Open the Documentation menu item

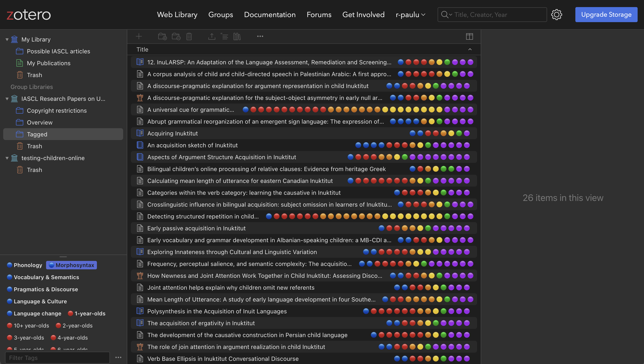tap(270, 15)
